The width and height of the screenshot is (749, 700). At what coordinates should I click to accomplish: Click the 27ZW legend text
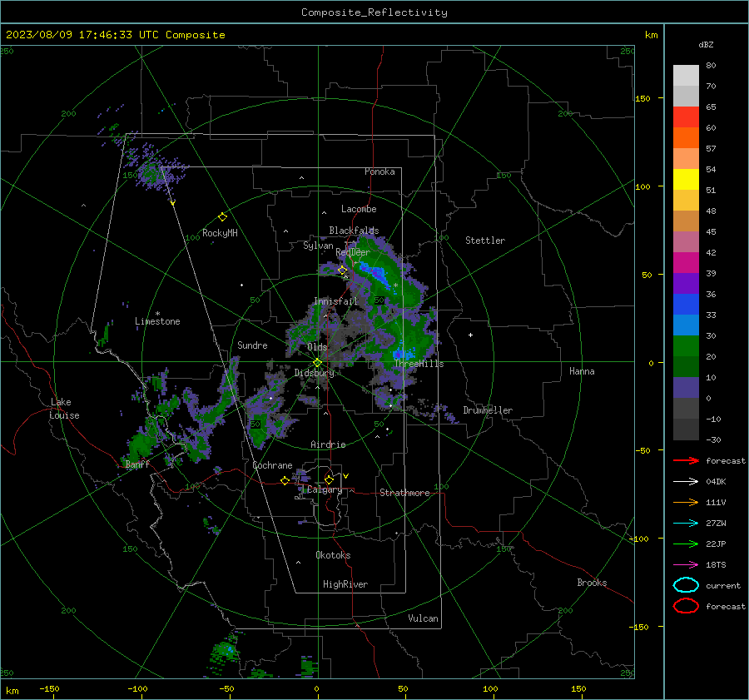click(x=716, y=524)
